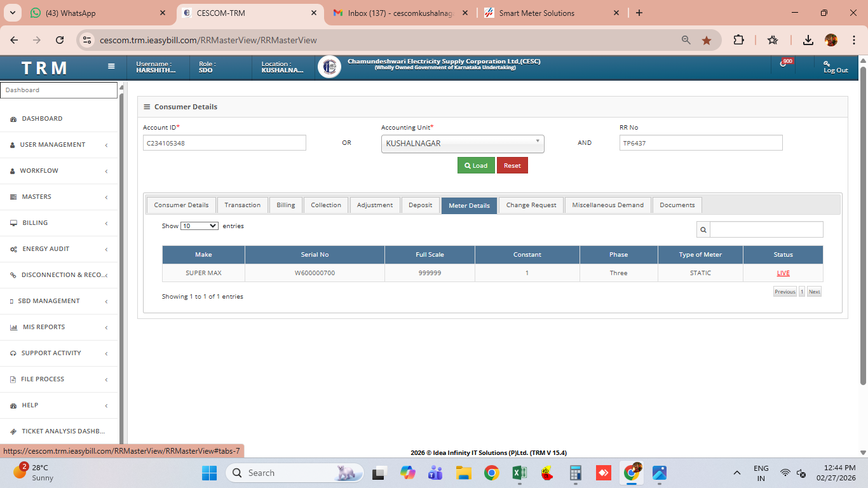The image size is (868, 488).
Task: Open Microsoft Teams from the taskbar
Action: click(435, 473)
